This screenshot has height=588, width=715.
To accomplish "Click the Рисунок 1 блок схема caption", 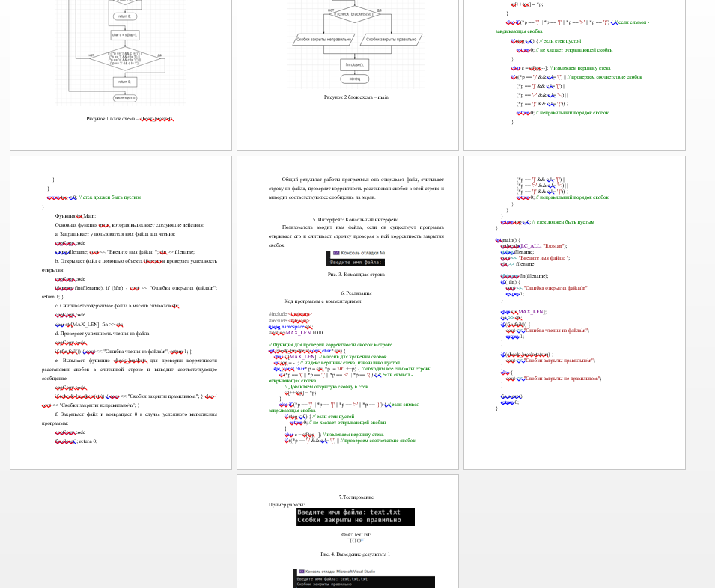I will pos(130,119).
